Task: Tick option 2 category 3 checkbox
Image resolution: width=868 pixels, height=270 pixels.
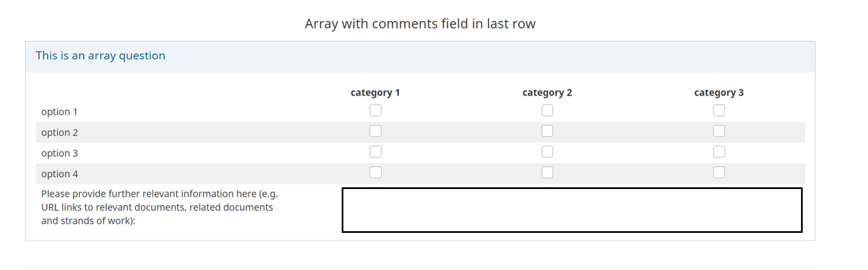Action: pyautogui.click(x=719, y=131)
